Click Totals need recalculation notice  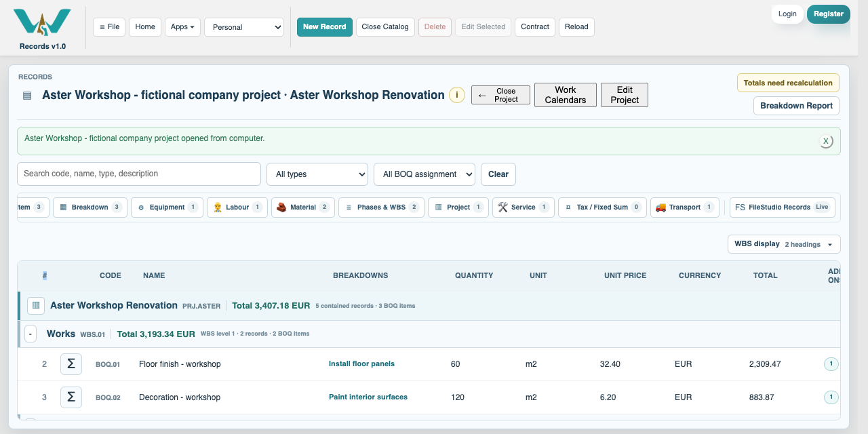(788, 83)
